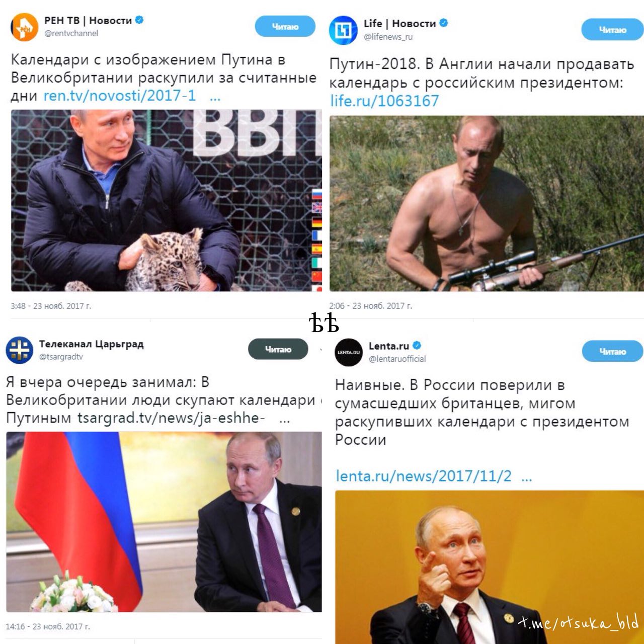Expand truncated tsargrad.tv link ellipsis

click(x=284, y=421)
